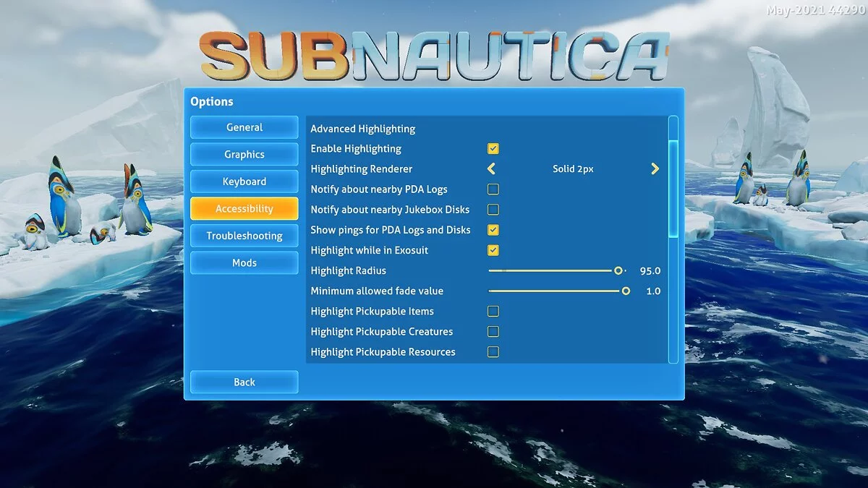Click the left chevron for Highlighting Renderer
The width and height of the screenshot is (868, 488).
[x=490, y=168]
